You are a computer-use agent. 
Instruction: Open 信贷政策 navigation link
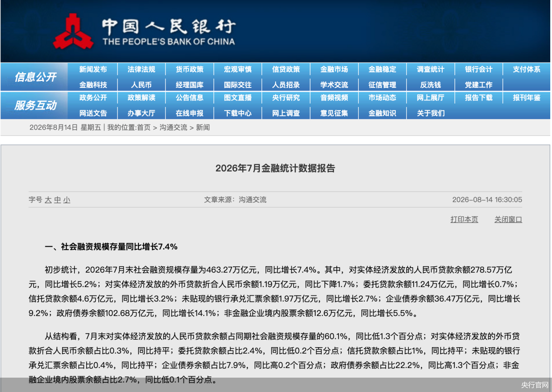click(286, 69)
